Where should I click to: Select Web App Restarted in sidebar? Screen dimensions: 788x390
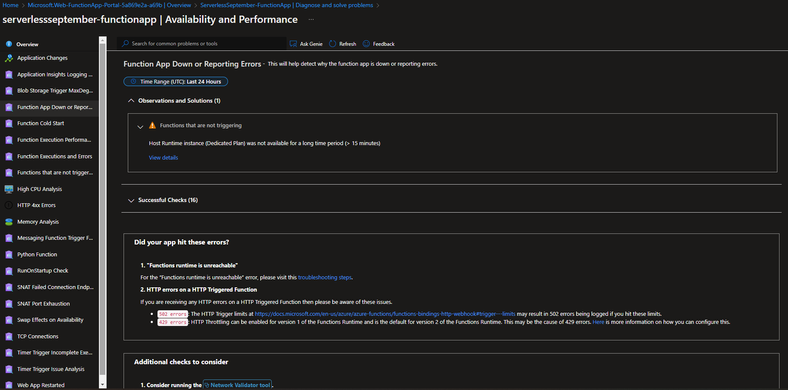pos(41,385)
